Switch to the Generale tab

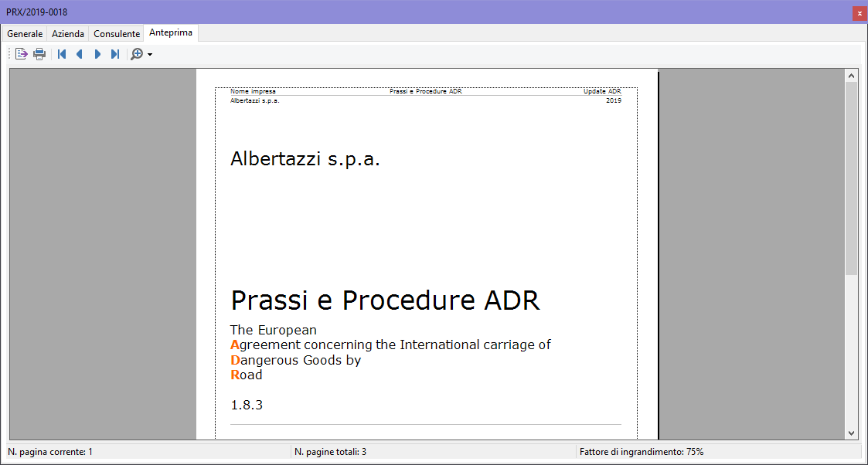coord(24,33)
